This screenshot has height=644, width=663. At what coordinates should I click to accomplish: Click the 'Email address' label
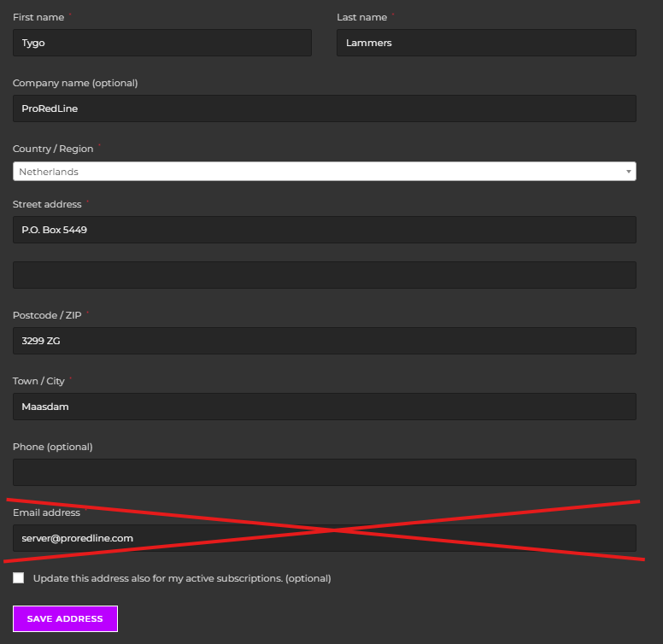[x=46, y=512]
